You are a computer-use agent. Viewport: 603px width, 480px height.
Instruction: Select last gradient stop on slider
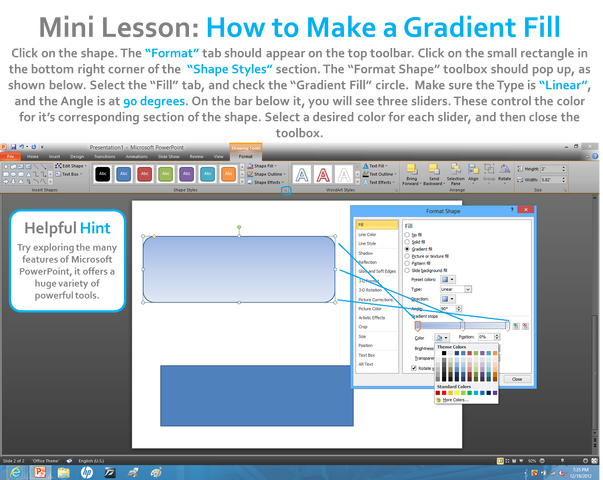pyautogui.click(x=508, y=327)
